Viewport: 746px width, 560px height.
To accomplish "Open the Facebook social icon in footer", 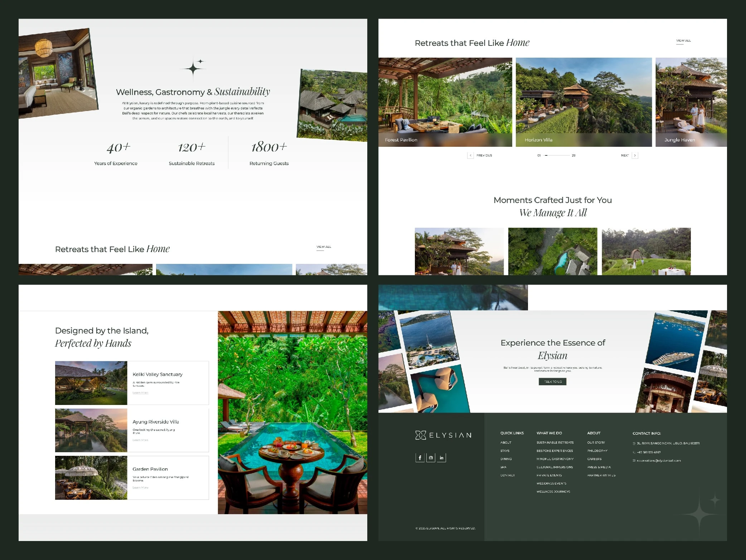I will tap(420, 458).
